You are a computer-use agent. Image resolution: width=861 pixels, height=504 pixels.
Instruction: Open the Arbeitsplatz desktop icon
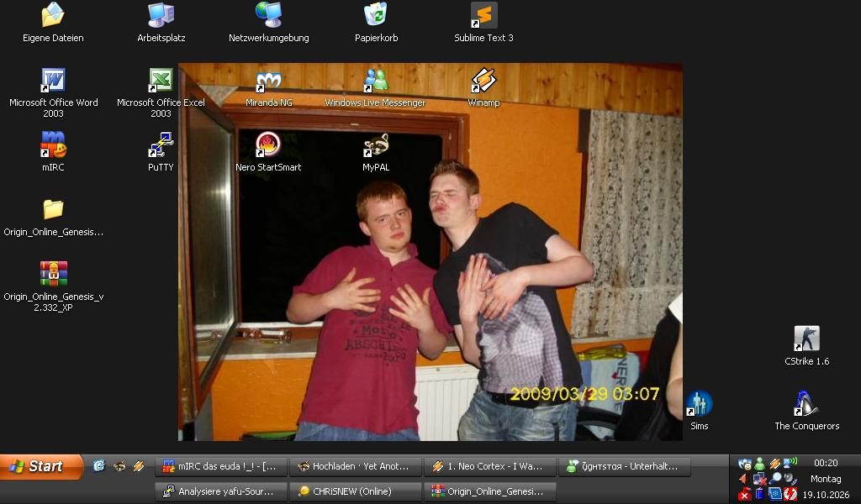pos(161,23)
